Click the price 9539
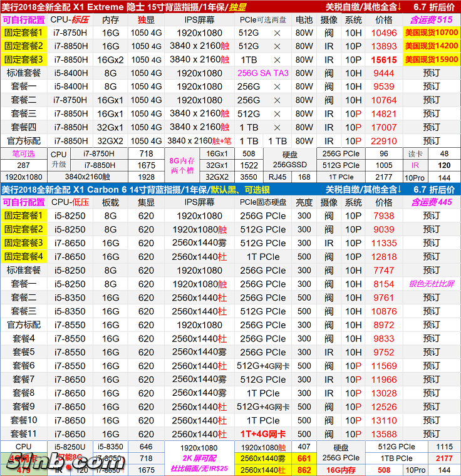 pyautogui.click(x=384, y=86)
